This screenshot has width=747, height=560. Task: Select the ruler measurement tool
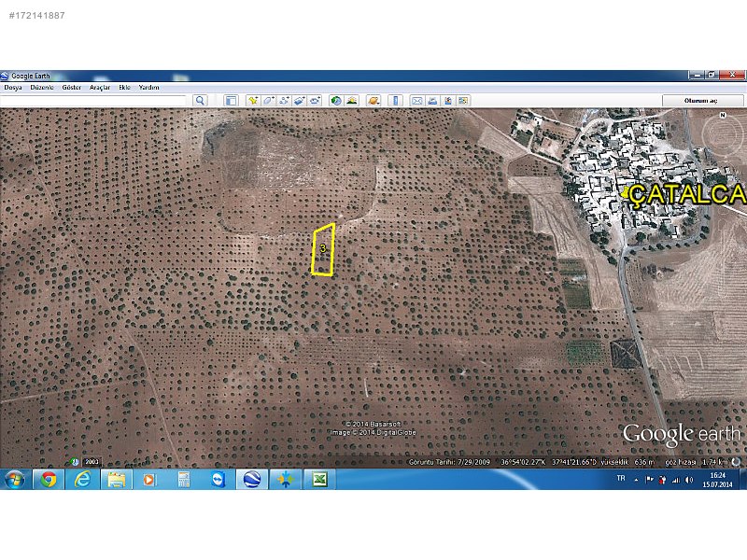coord(395,101)
